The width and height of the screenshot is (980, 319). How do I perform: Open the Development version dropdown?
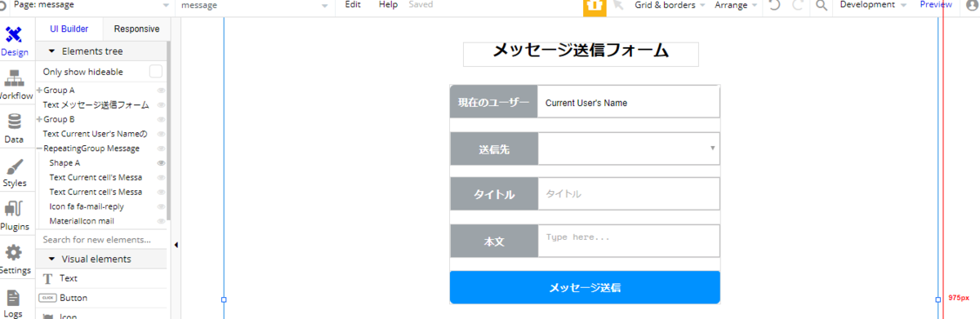point(873,5)
